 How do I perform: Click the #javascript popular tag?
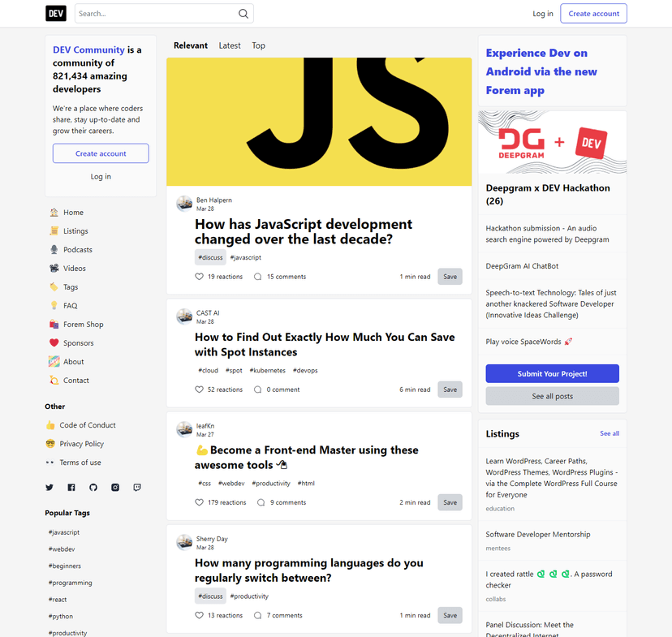pos(64,532)
